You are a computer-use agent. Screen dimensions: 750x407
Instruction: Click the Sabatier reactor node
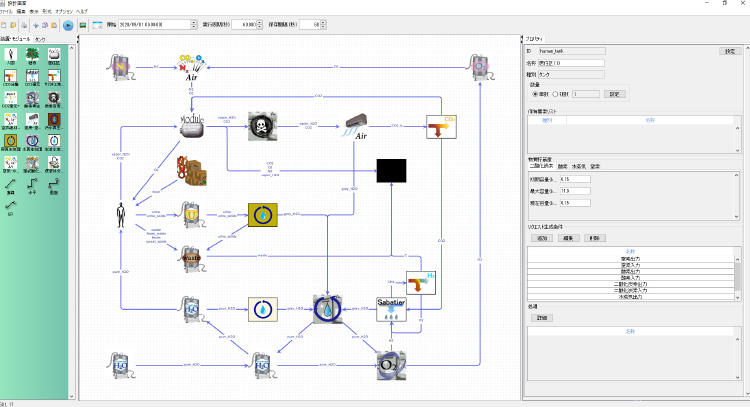click(390, 307)
